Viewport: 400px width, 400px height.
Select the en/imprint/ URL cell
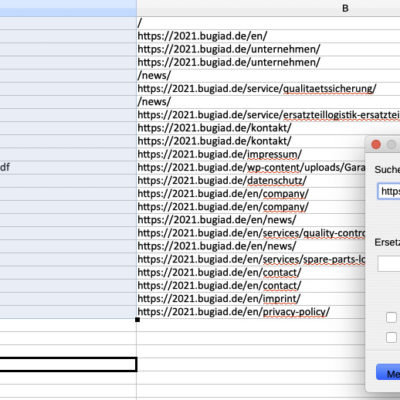click(251, 298)
